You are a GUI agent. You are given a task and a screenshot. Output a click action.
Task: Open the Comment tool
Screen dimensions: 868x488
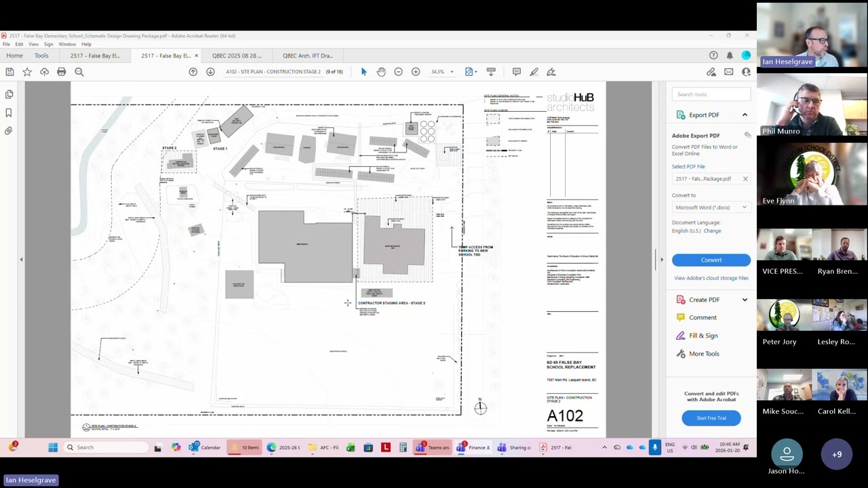pos(703,317)
